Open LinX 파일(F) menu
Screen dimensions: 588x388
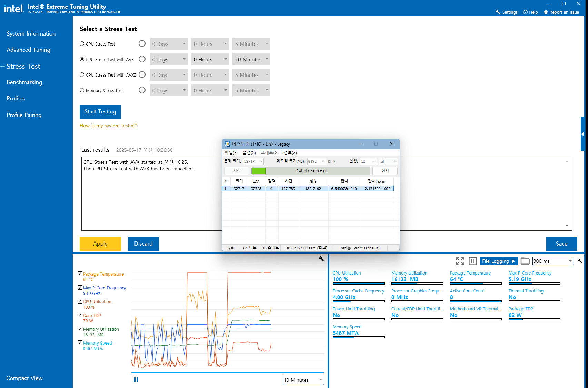click(231, 152)
